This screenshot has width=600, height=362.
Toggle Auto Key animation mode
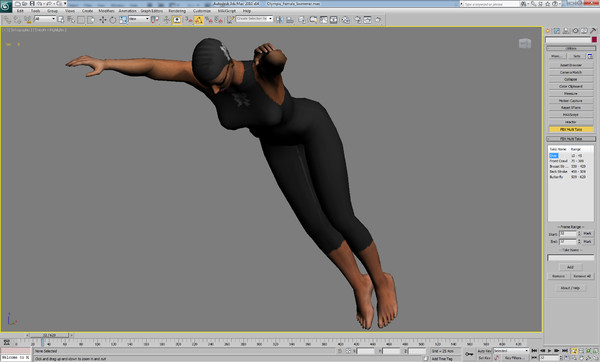(x=484, y=351)
